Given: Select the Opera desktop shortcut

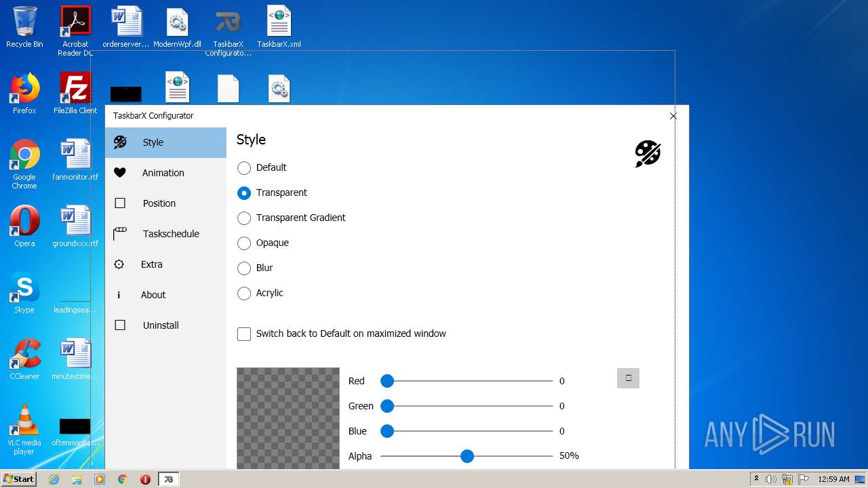Looking at the screenshot, I should (24, 226).
